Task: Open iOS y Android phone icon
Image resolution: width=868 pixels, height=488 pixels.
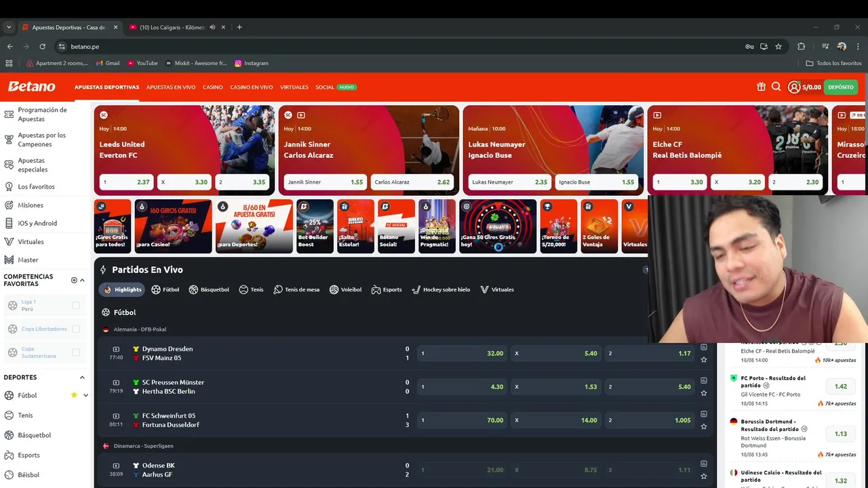Action: [x=9, y=223]
